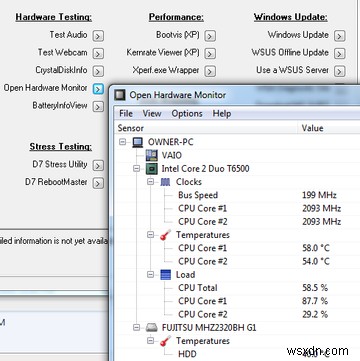Collapse the FUJITSU drive Temperatures node
Image resolution: width=360 pixels, height=361 pixels.
(x=151, y=341)
